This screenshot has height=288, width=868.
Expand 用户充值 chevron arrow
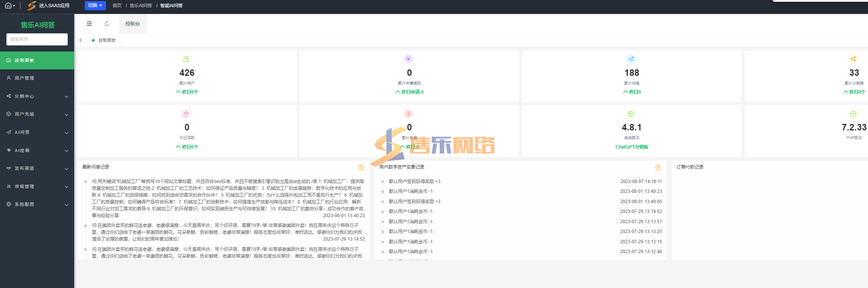(67, 115)
